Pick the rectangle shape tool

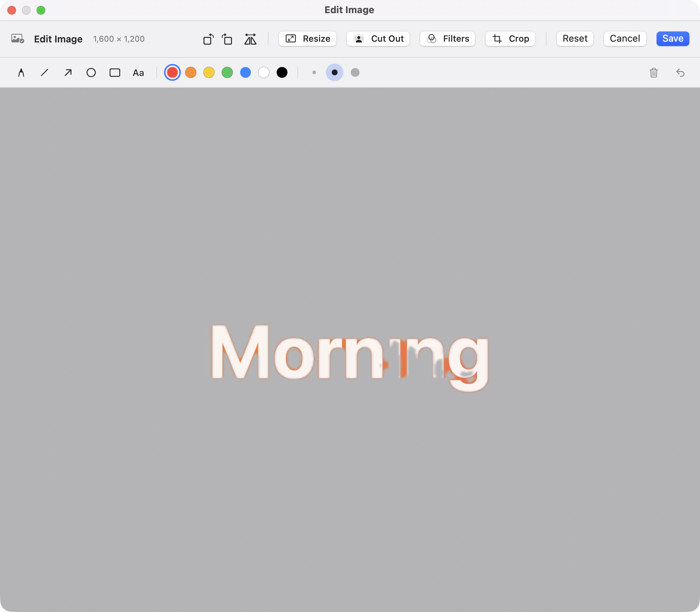[x=115, y=73]
